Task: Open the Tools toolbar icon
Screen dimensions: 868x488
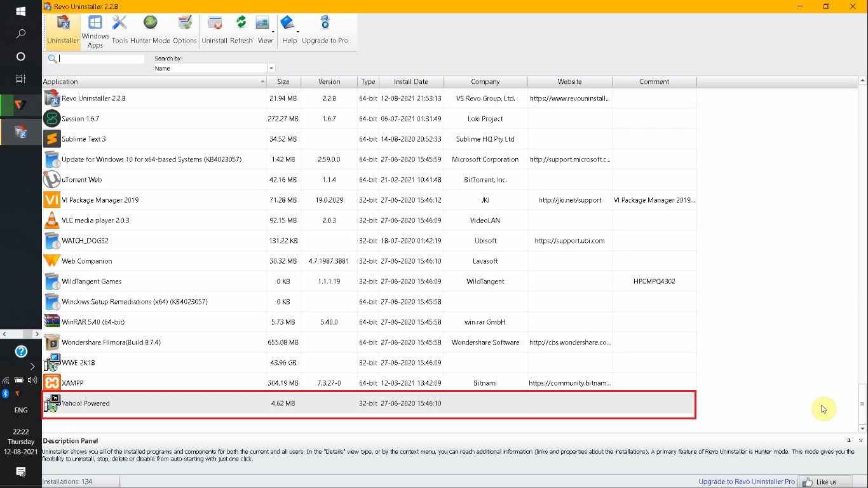Action: [119, 31]
